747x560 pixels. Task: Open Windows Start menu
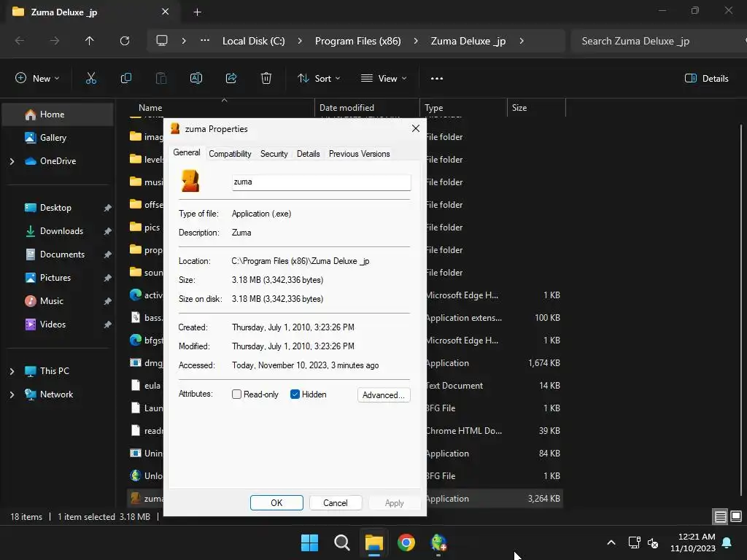coord(309,542)
